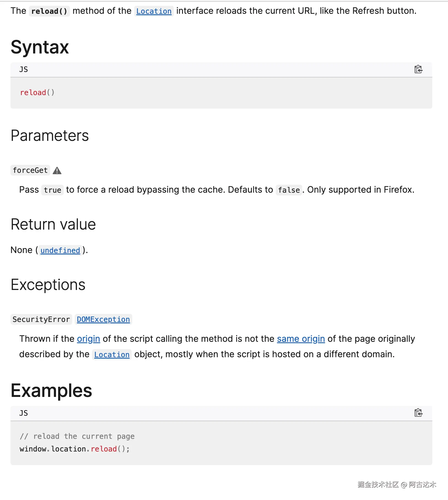Click the forceGet parameter name
448x500 pixels.
(30, 170)
